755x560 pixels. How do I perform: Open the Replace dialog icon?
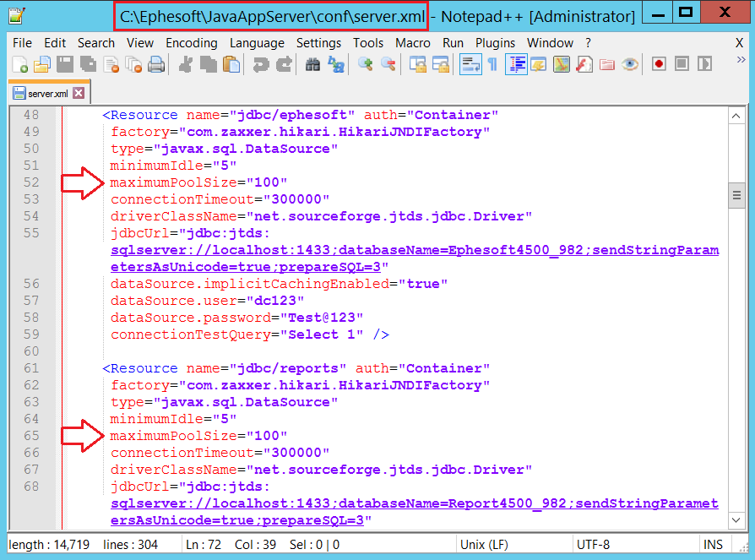pos(336,64)
